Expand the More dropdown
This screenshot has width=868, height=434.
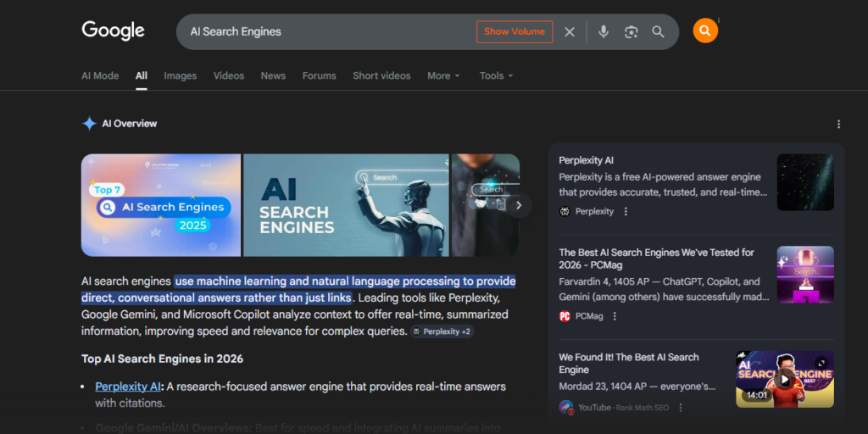443,75
